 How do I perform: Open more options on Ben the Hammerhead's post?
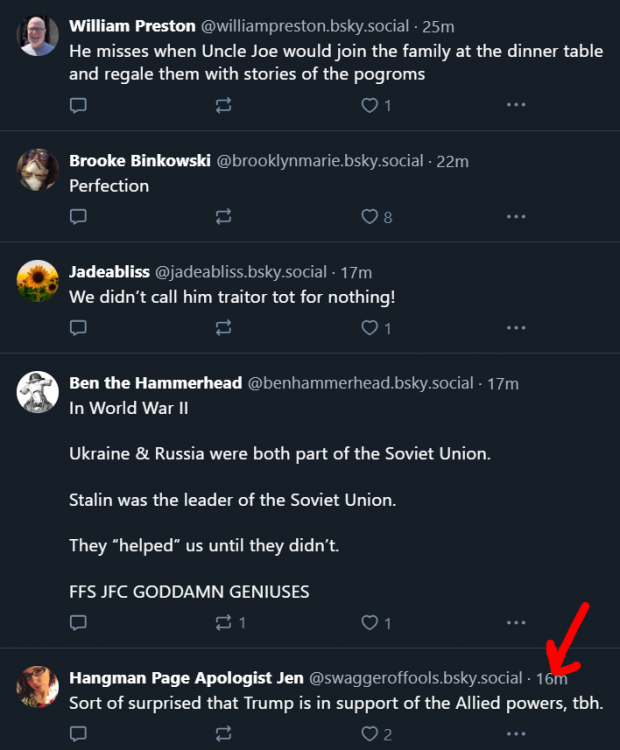coord(515,623)
